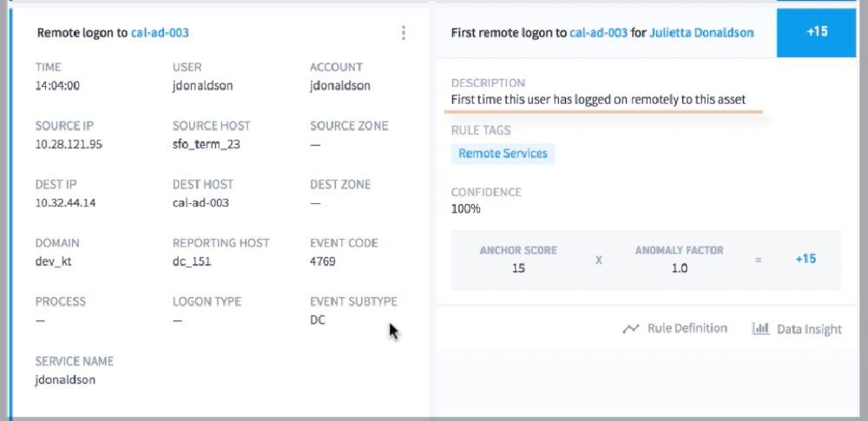The height and width of the screenshot is (421, 868).
Task: Click the dest host cal-ad-003 value
Action: click(201, 203)
